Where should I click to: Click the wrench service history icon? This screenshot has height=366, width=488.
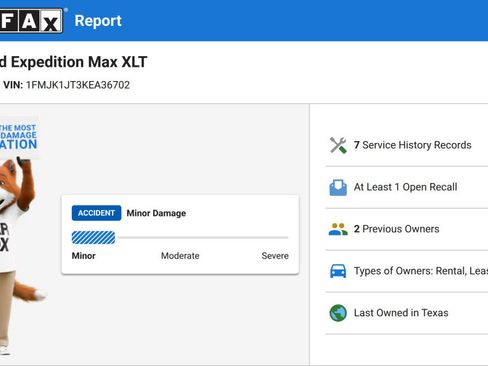338,145
